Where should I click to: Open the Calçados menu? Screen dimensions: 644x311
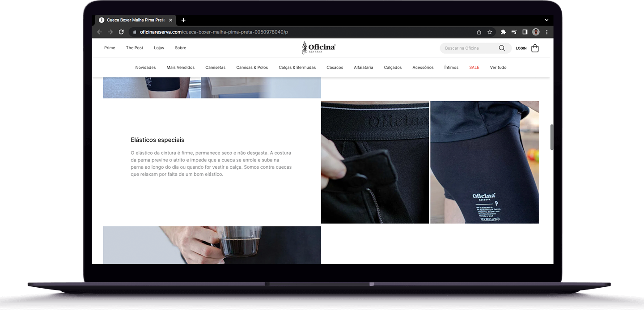393,68
